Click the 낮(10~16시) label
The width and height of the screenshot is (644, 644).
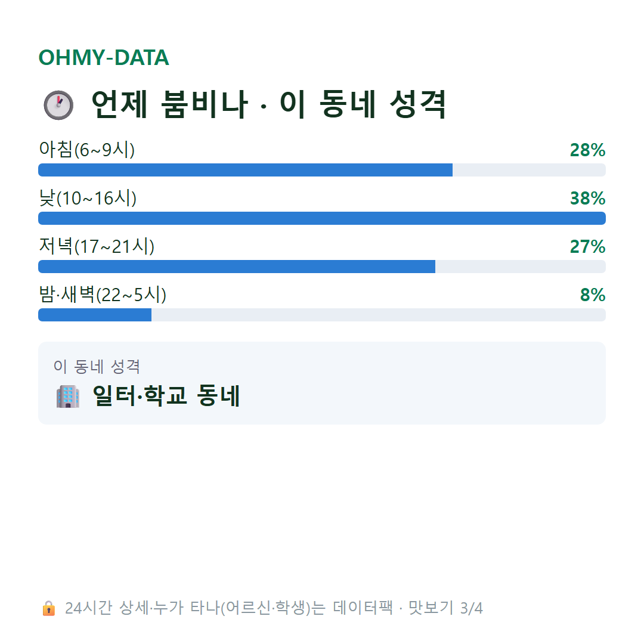pyautogui.click(x=88, y=198)
